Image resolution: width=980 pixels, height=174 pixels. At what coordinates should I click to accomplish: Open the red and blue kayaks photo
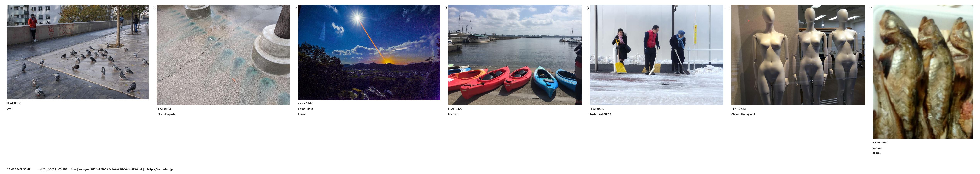tap(515, 55)
